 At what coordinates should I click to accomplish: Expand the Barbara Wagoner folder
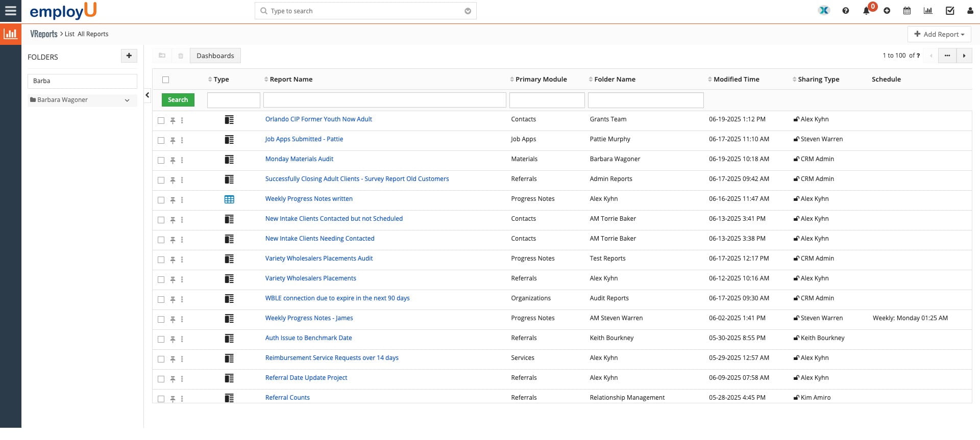click(127, 100)
